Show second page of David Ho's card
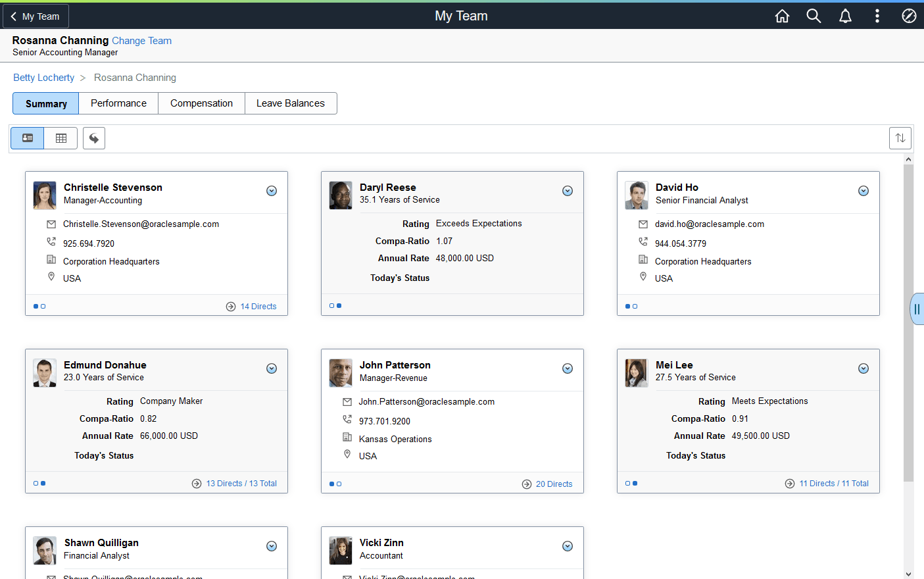This screenshot has height=579, width=924. (x=635, y=307)
